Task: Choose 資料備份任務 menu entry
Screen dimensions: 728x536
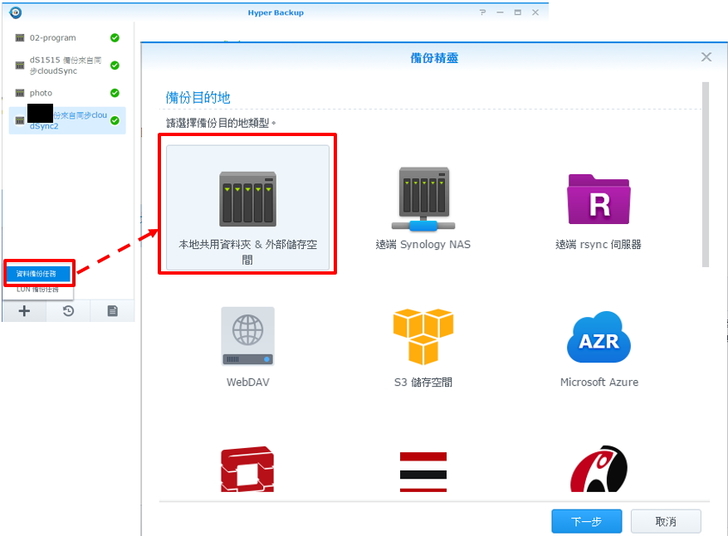Action: pyautogui.click(x=39, y=273)
